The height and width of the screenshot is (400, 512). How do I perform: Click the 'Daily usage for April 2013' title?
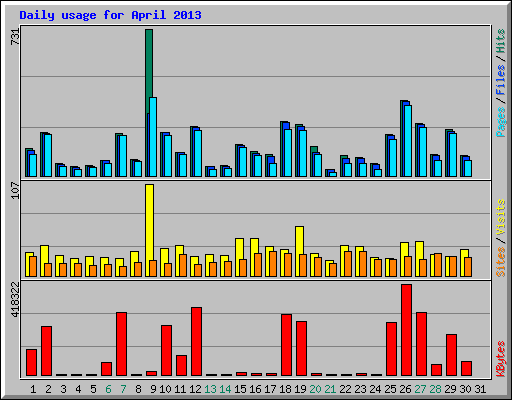click(x=110, y=15)
